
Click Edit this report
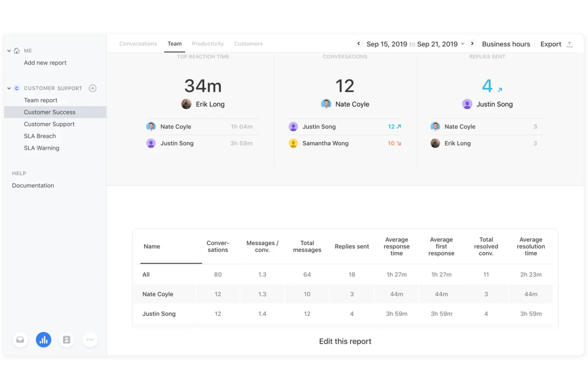[345, 341]
